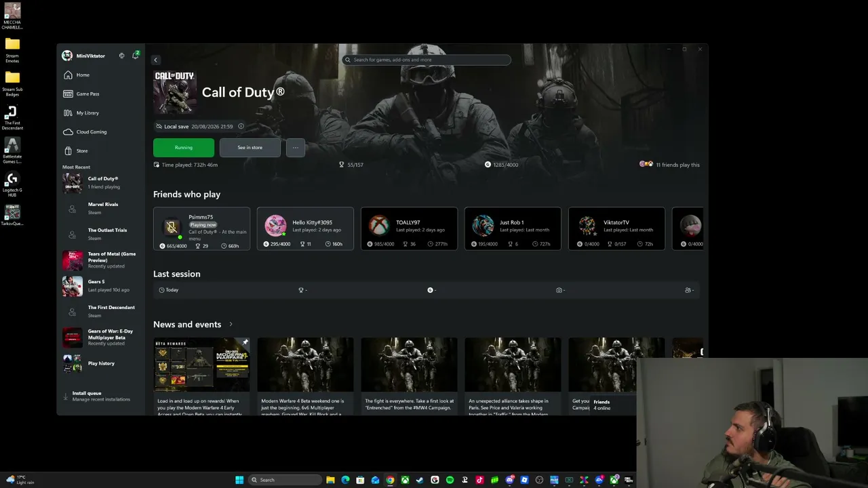This screenshot has width=868, height=488.
Task: Expand News and events with the chevron
Action: (231, 324)
